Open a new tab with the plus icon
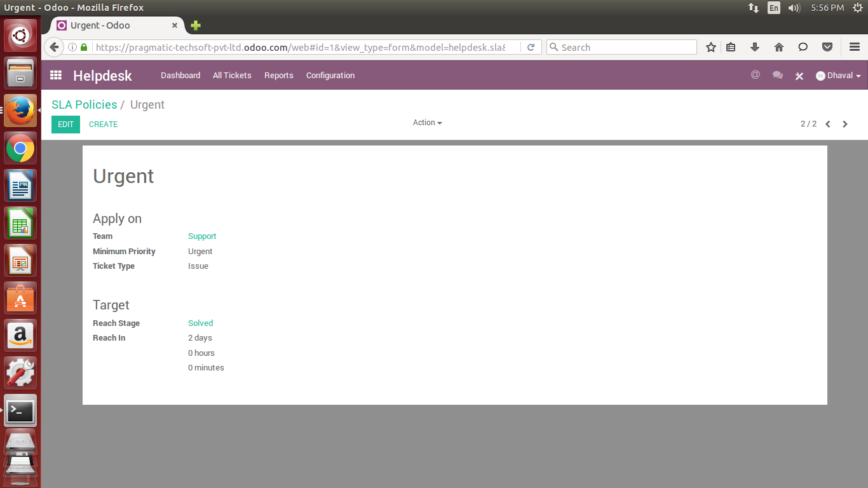Image resolution: width=868 pixels, height=488 pixels. [196, 25]
